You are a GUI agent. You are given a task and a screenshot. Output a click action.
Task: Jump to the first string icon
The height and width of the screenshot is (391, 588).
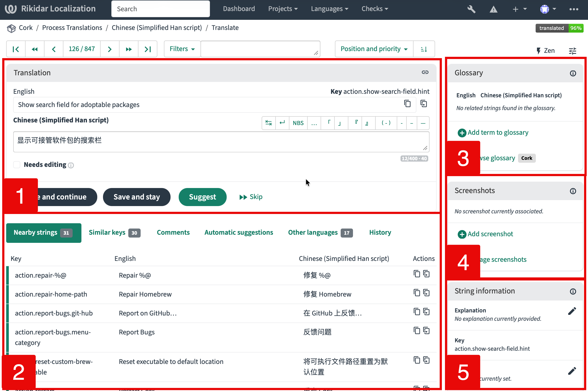coord(16,49)
